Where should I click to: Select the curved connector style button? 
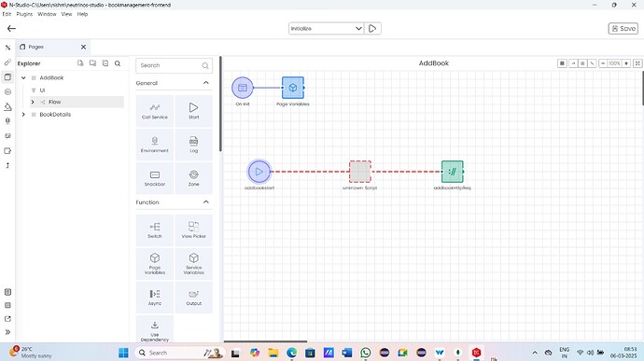tap(573, 63)
